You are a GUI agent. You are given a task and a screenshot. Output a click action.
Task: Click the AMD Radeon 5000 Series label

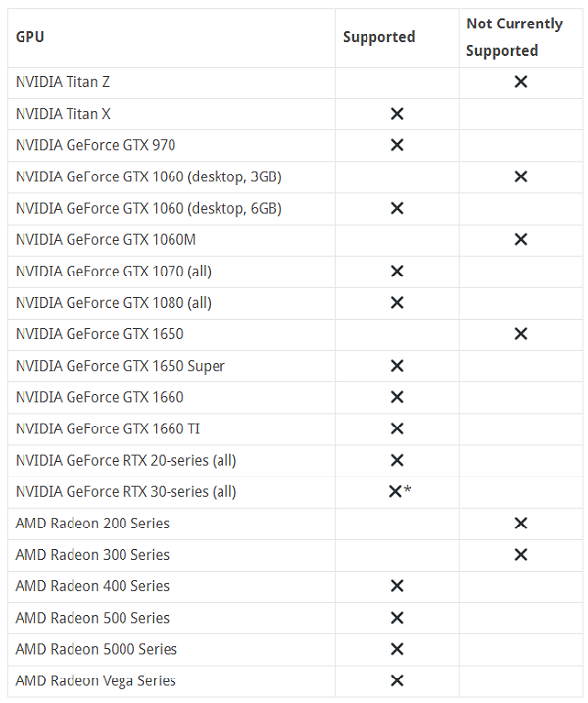(x=96, y=649)
